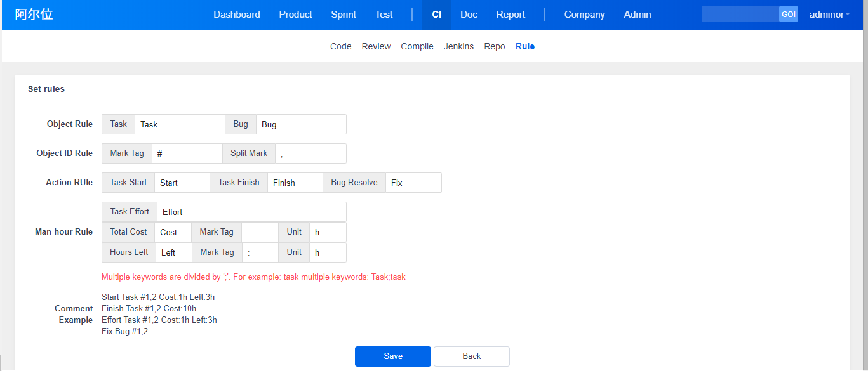This screenshot has height=371, width=868.
Task: Switch to the Review sub-tab
Action: pyautogui.click(x=377, y=46)
